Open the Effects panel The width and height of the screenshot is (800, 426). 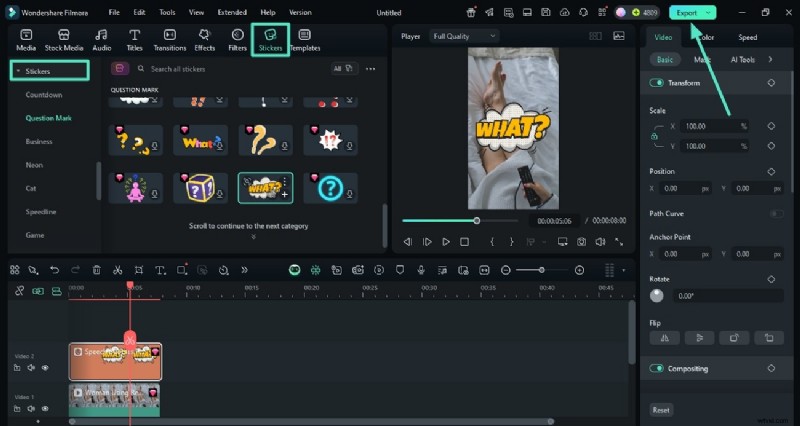pyautogui.click(x=204, y=39)
